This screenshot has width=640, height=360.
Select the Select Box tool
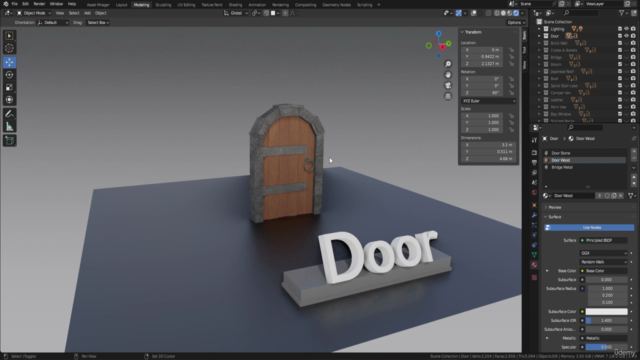pos(9,36)
